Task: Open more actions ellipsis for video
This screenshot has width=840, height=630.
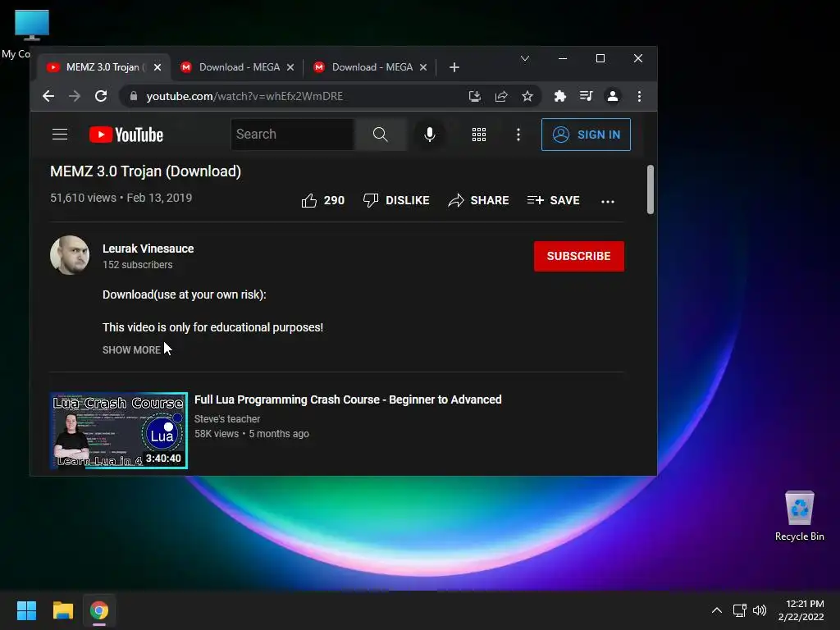Action: [608, 202]
